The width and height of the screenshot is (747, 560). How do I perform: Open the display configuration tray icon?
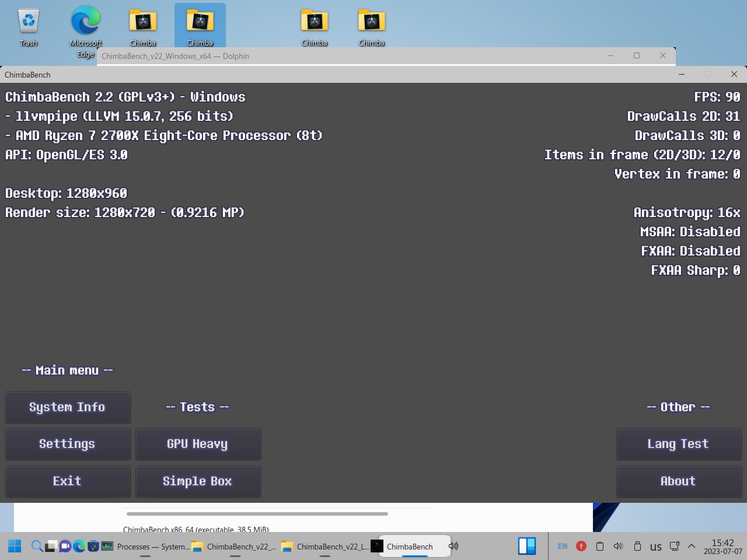coord(675,546)
